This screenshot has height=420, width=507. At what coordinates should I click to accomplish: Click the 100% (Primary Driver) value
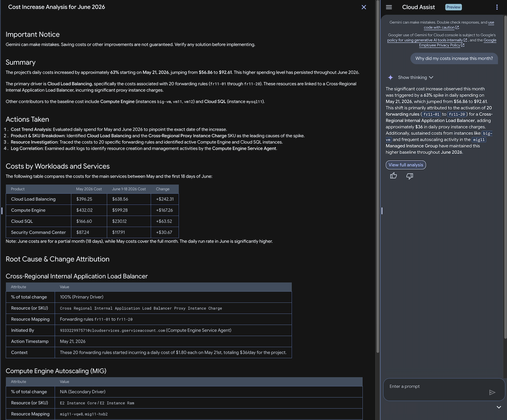click(81, 297)
